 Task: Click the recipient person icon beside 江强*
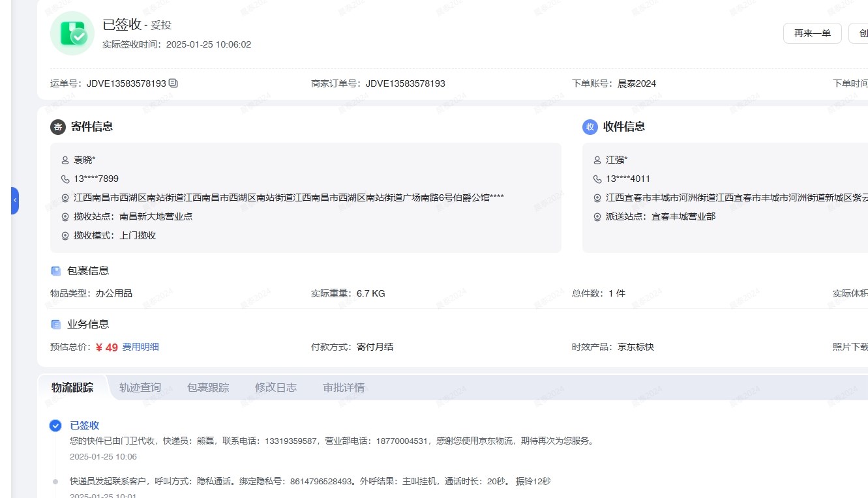[597, 160]
